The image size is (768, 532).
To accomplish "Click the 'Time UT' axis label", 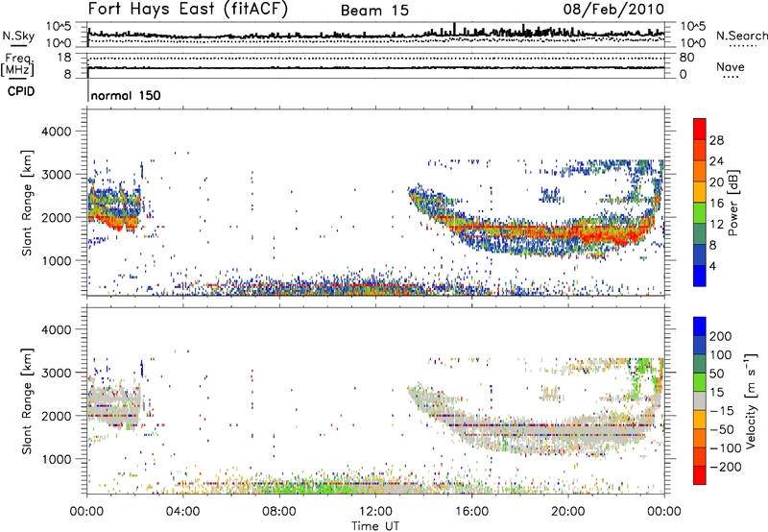I will pos(375,525).
